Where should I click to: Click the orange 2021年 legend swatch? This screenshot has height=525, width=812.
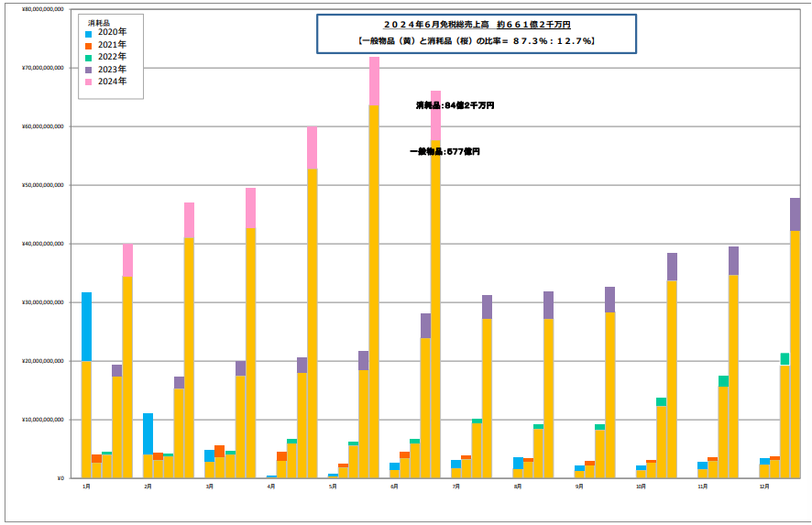tap(90, 45)
